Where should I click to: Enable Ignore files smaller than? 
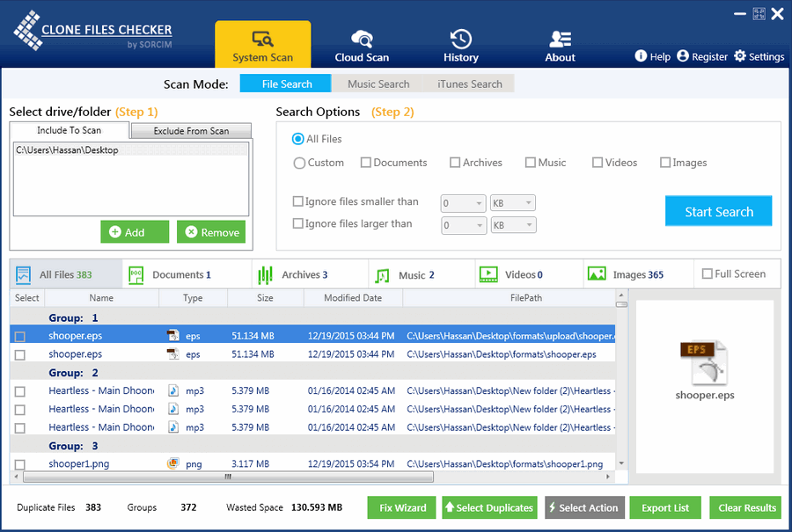pos(297,201)
